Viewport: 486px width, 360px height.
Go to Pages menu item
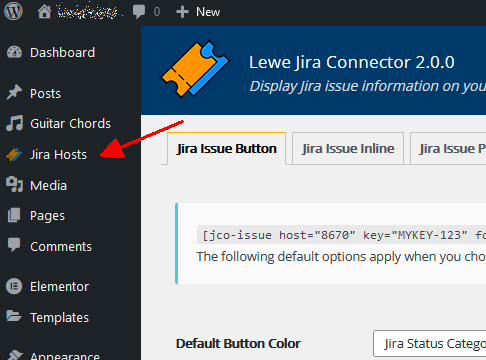point(47,216)
